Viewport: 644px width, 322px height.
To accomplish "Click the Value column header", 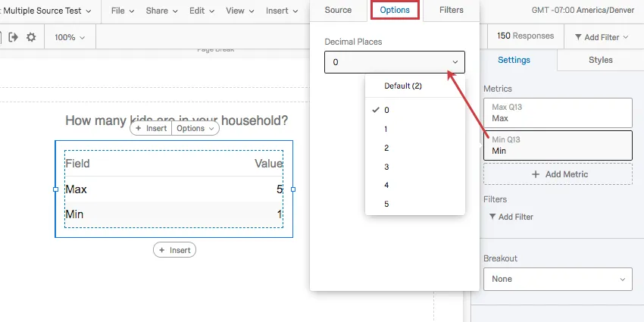I will pyautogui.click(x=269, y=164).
